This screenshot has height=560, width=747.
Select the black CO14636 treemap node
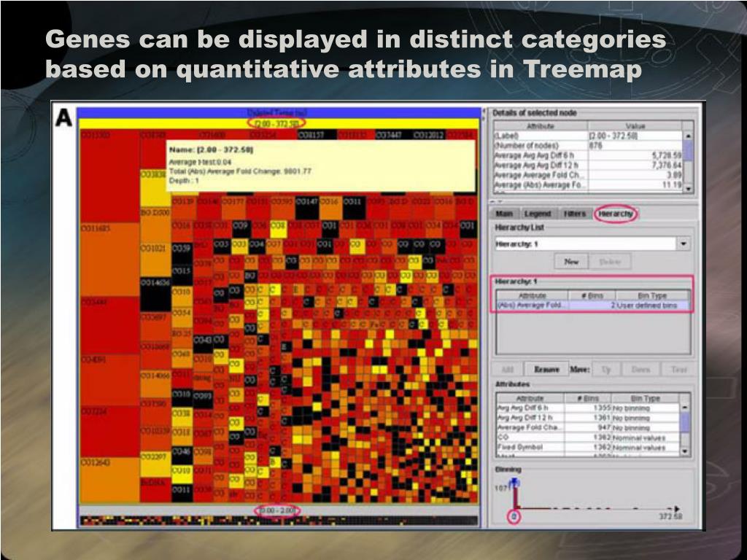[x=155, y=295]
